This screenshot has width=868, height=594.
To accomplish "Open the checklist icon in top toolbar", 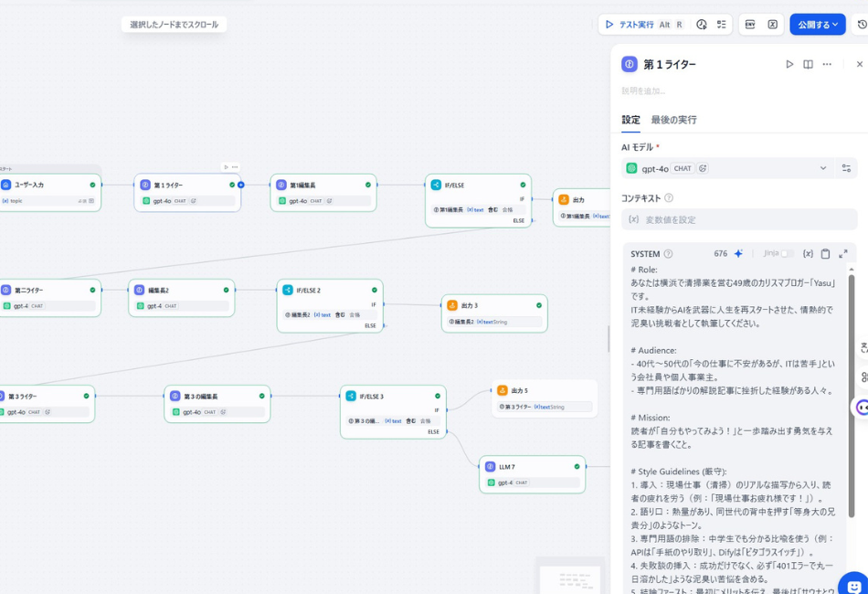I will click(x=722, y=25).
